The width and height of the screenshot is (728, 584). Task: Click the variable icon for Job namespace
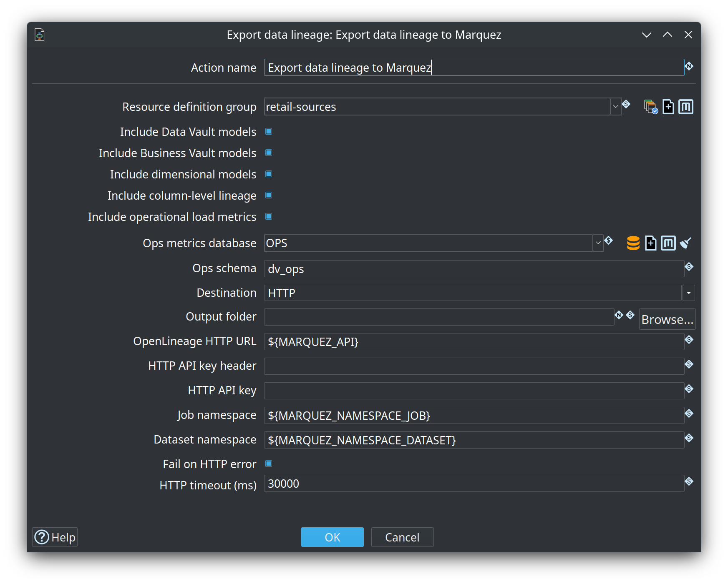click(x=689, y=413)
